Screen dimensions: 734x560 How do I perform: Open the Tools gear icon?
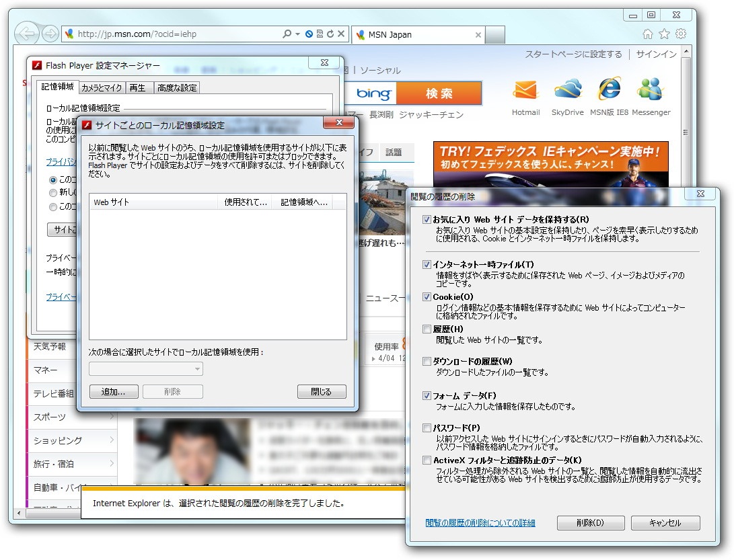[x=680, y=34]
